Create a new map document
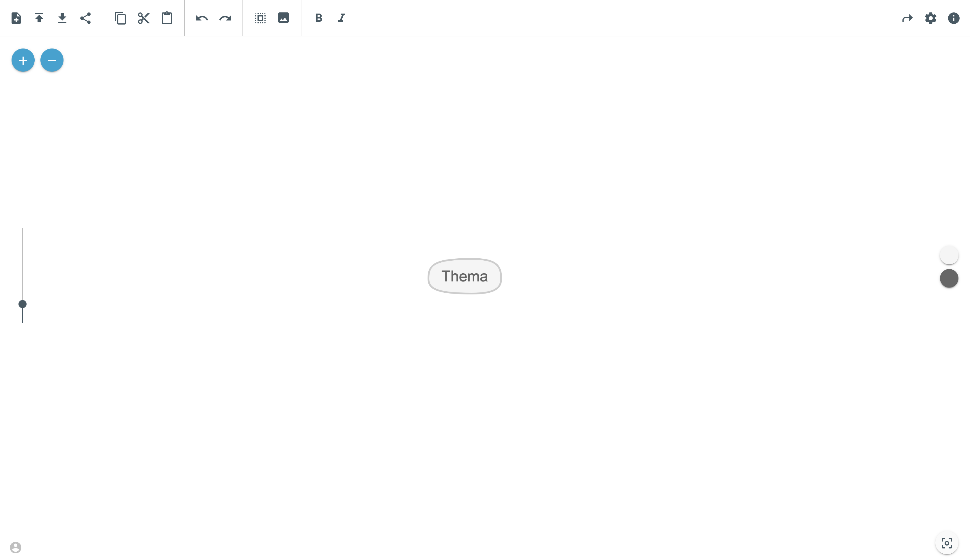The image size is (970, 560). click(x=16, y=18)
